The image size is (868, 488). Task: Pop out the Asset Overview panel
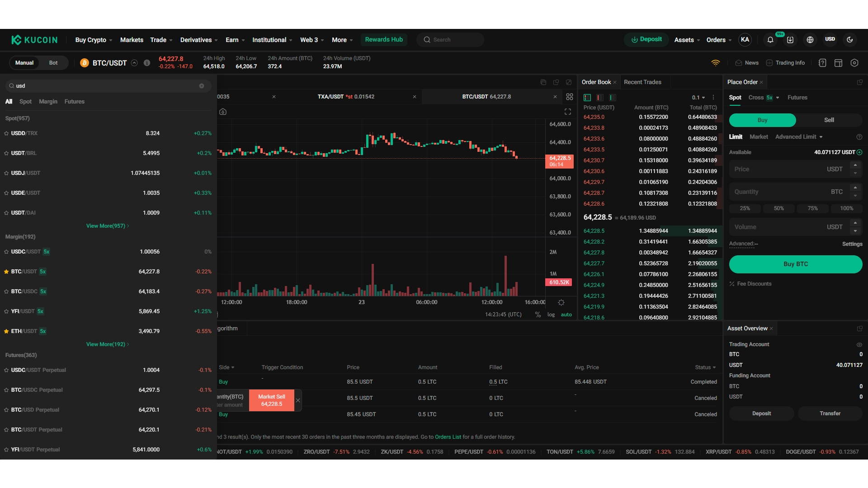pyautogui.click(x=860, y=328)
